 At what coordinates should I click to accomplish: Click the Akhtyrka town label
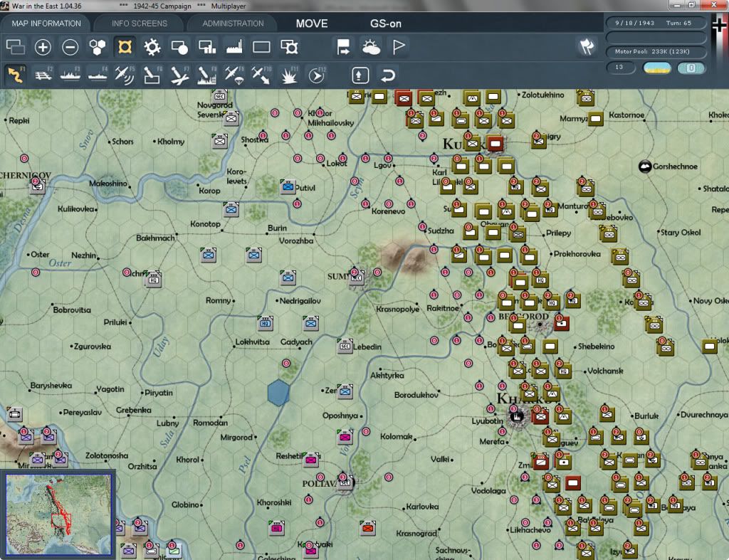pyautogui.click(x=387, y=376)
